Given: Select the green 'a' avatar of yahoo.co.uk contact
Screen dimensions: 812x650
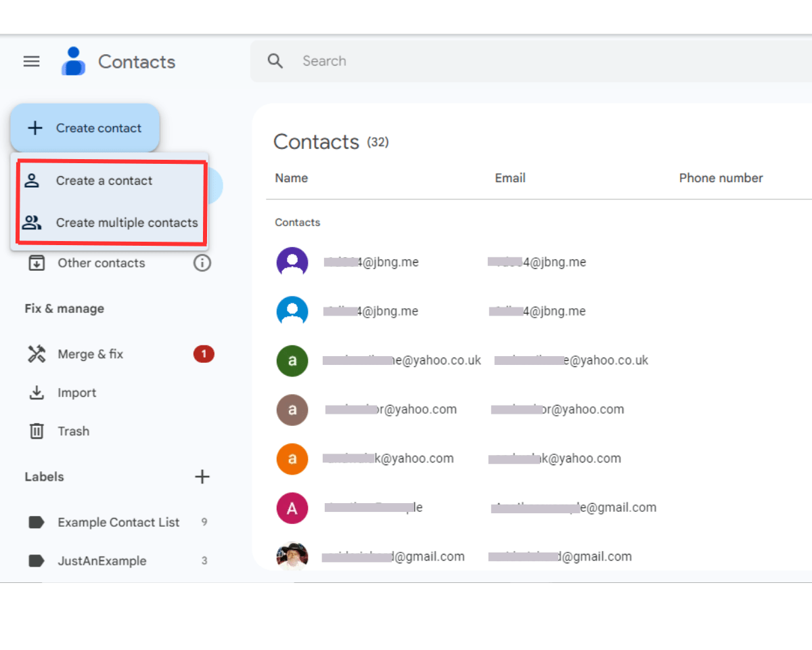Looking at the screenshot, I should tap(292, 360).
